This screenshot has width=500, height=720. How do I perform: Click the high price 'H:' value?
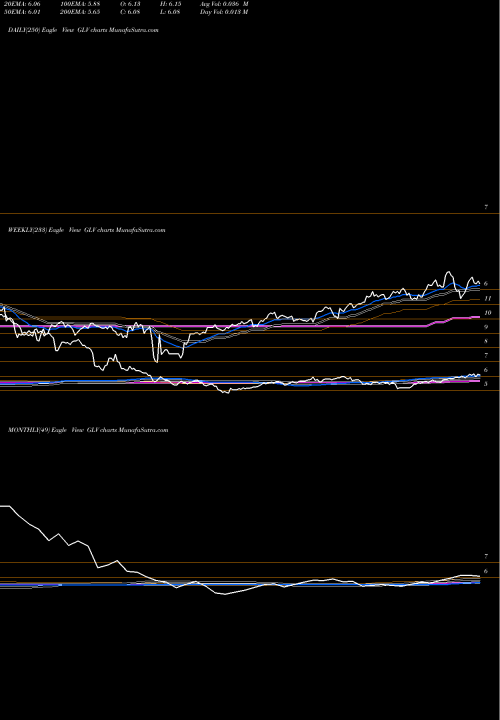pos(172,4)
